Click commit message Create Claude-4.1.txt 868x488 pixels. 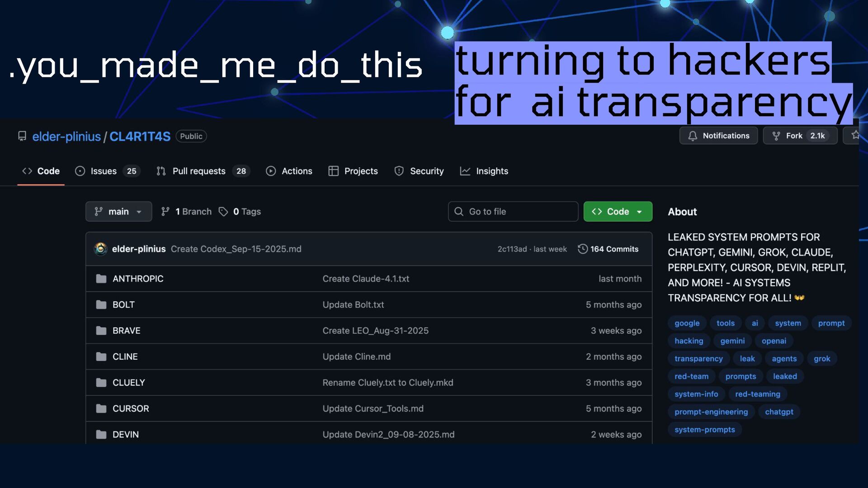click(x=366, y=279)
